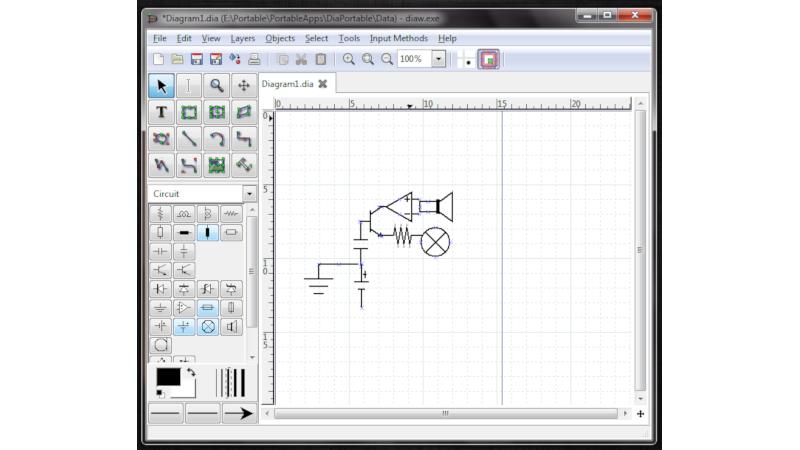Choose the Scroll around diagram tool
The height and width of the screenshot is (450, 800).
point(244,86)
